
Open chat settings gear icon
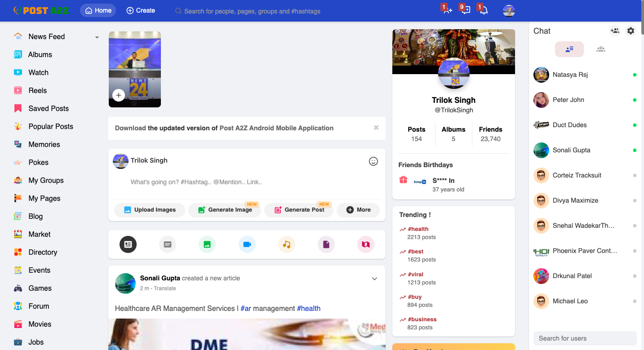coord(631,31)
